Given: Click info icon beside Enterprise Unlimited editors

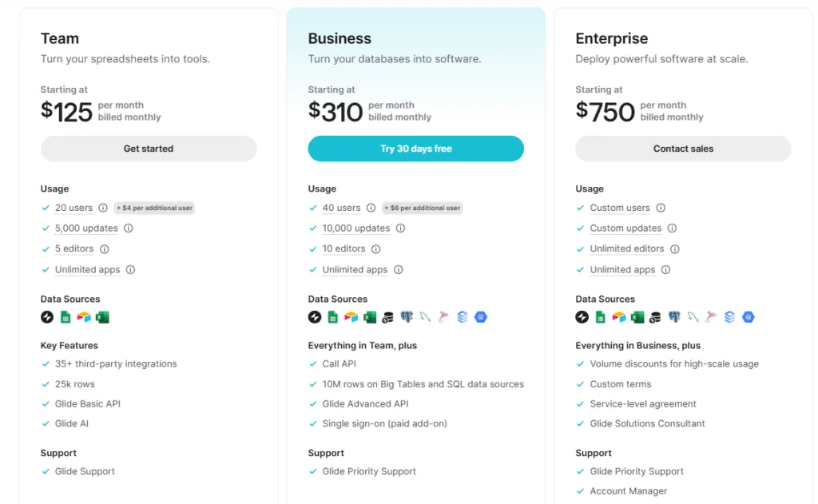Looking at the screenshot, I should click(675, 249).
